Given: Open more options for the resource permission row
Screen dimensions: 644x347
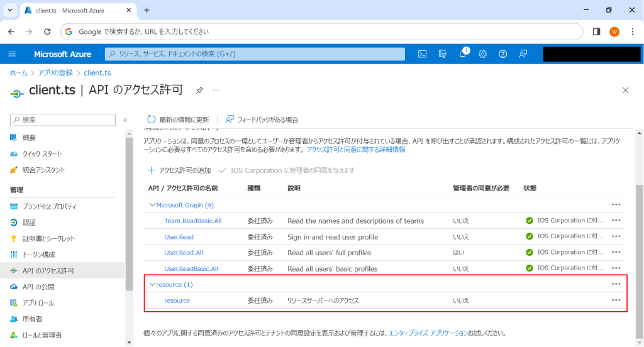Looking at the screenshot, I should pos(616,300).
